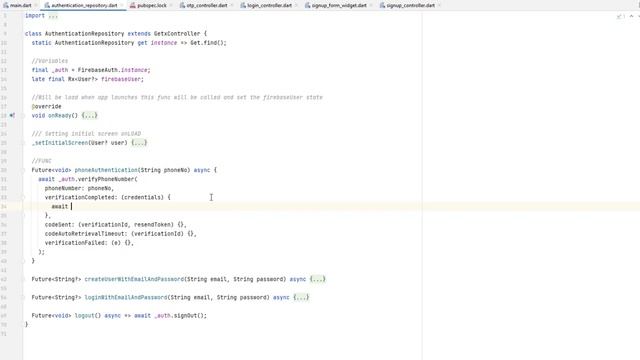Click the signup_form_widget.dart file icon
Screen dimensions: 640x360
pyautogui.click(x=307, y=5)
